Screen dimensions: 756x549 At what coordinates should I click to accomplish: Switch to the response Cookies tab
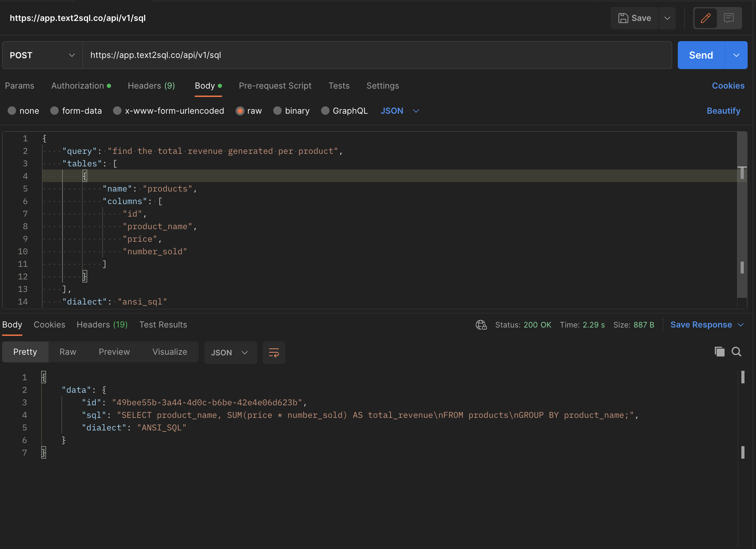click(x=50, y=325)
